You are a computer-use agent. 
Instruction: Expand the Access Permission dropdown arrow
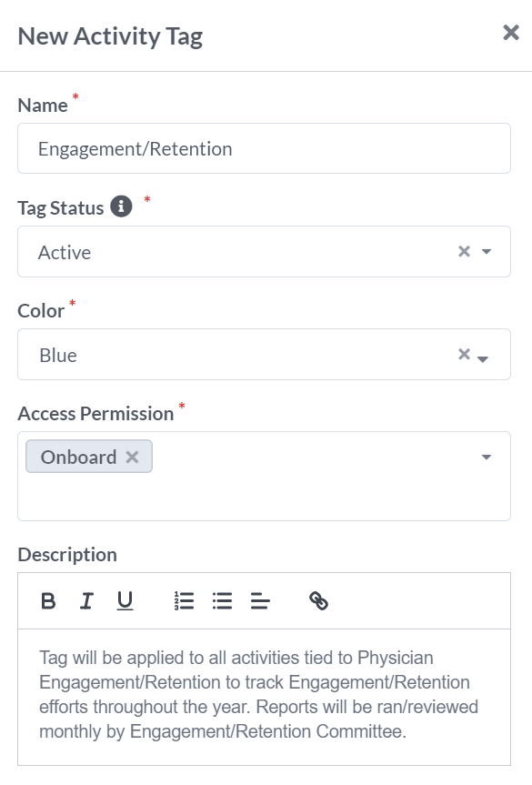click(x=486, y=457)
